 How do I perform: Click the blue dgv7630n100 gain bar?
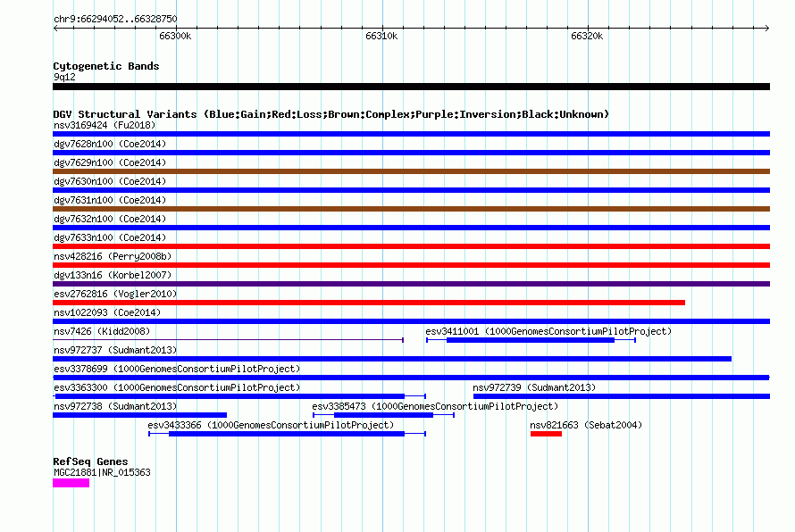pyautogui.click(x=411, y=190)
